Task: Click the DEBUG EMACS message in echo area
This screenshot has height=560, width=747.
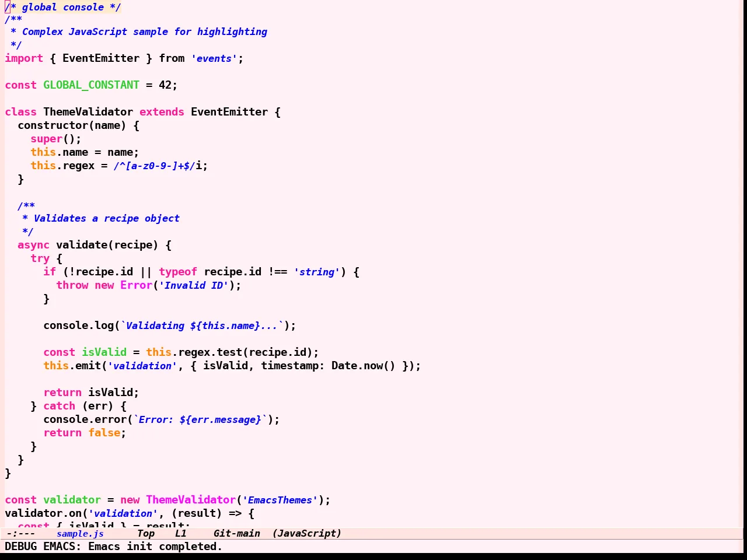Action: pos(113,547)
